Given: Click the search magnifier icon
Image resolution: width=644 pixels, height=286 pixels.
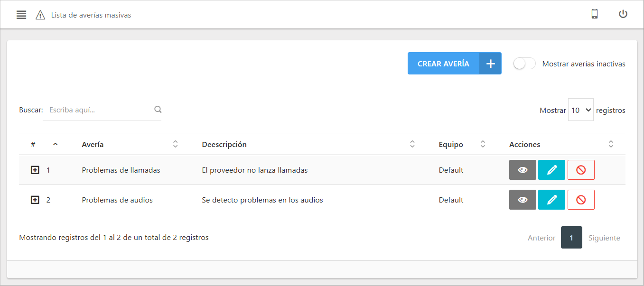Looking at the screenshot, I should [x=158, y=109].
